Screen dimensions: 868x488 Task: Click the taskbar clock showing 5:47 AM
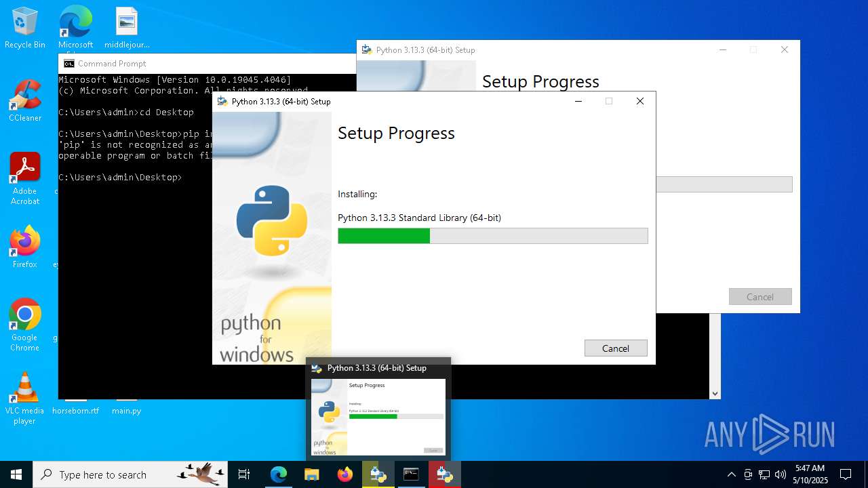pyautogui.click(x=810, y=474)
